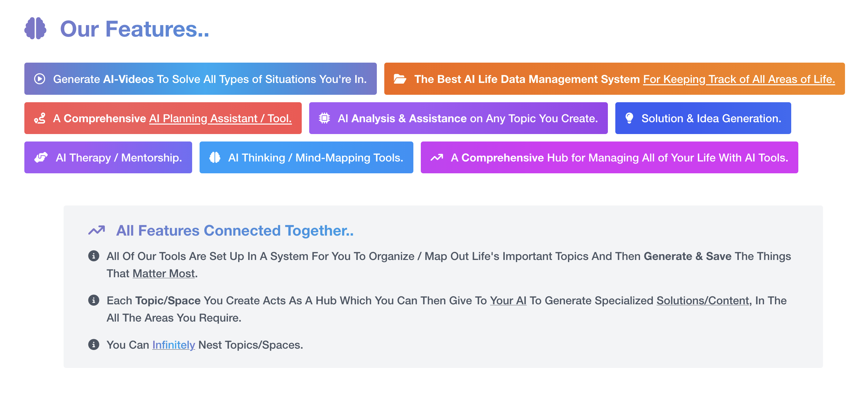Click the microchip icon on AI Analysis banner
This screenshot has width=868, height=394.
pos(324,118)
